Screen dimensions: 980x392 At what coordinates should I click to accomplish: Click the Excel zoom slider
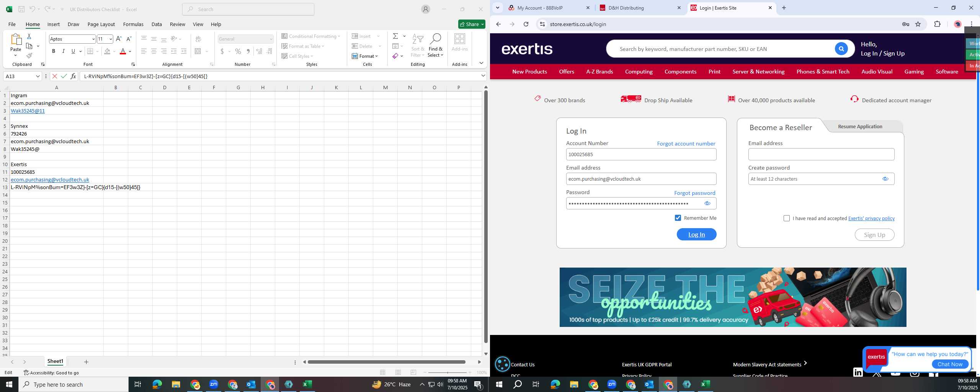(x=447, y=372)
